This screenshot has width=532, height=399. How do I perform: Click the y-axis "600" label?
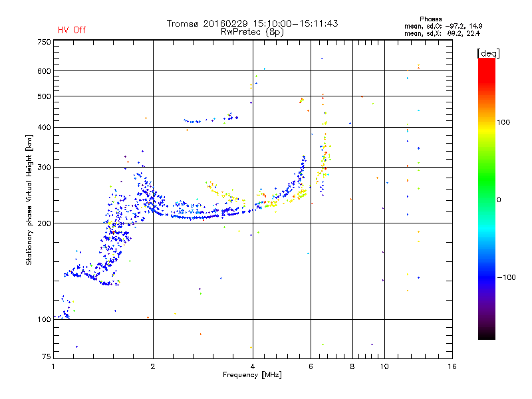(x=44, y=71)
